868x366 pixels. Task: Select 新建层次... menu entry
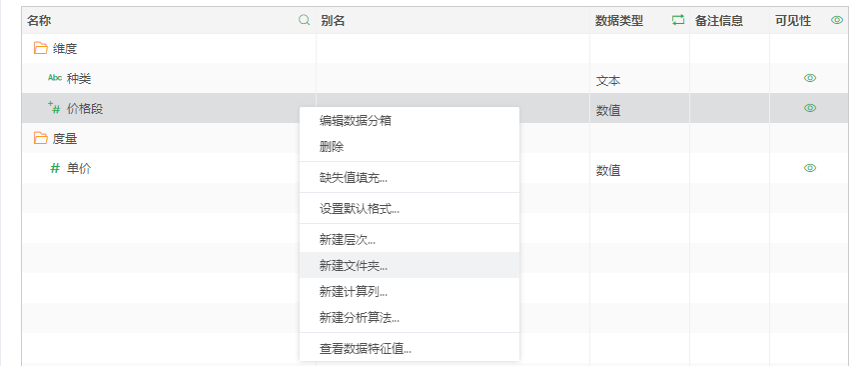[x=410, y=240]
